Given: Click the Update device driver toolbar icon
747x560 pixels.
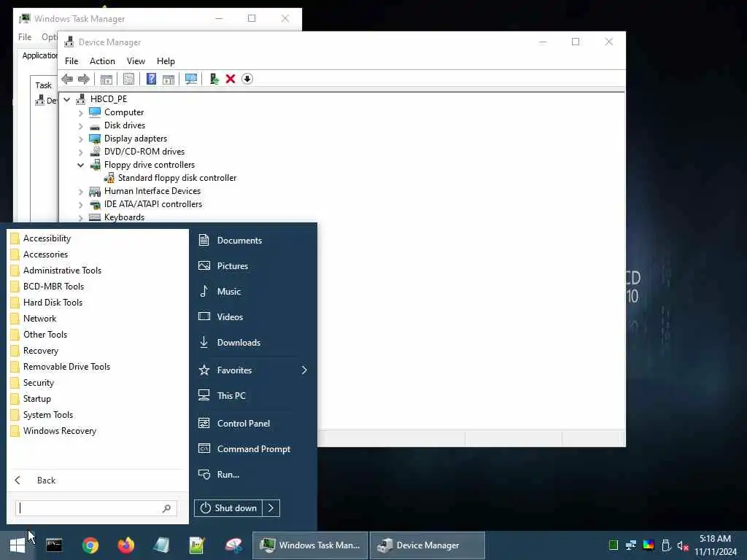Looking at the screenshot, I should coord(214,79).
